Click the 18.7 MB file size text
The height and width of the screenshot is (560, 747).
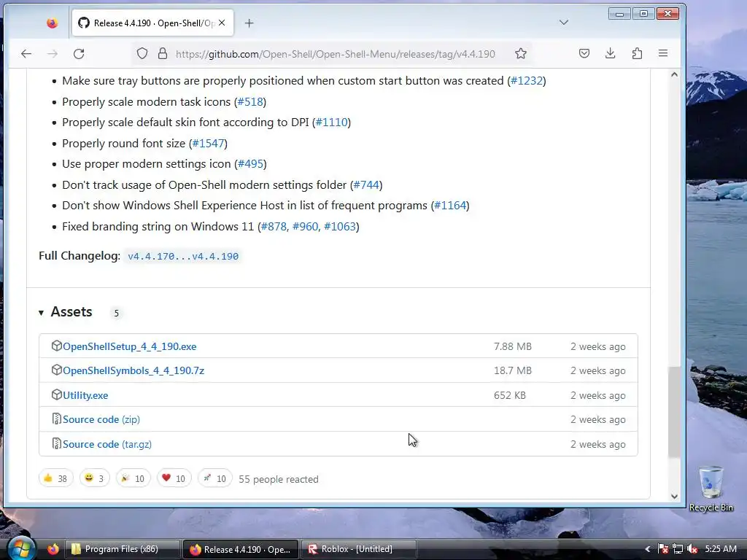coord(513,370)
